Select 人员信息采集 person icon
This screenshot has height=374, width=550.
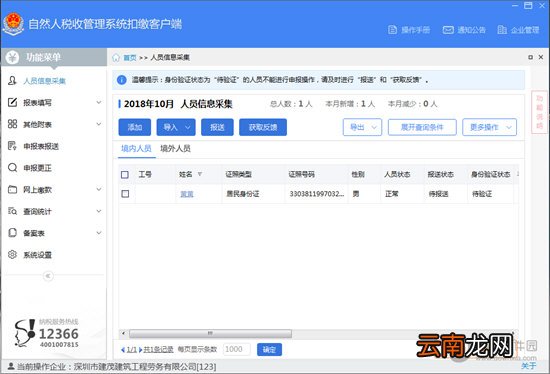pos(12,81)
